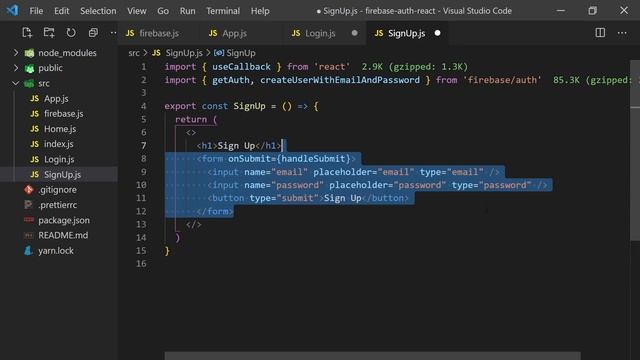Open the package.json file
Image resolution: width=640 pixels, height=360 pixels.
click(x=59, y=220)
